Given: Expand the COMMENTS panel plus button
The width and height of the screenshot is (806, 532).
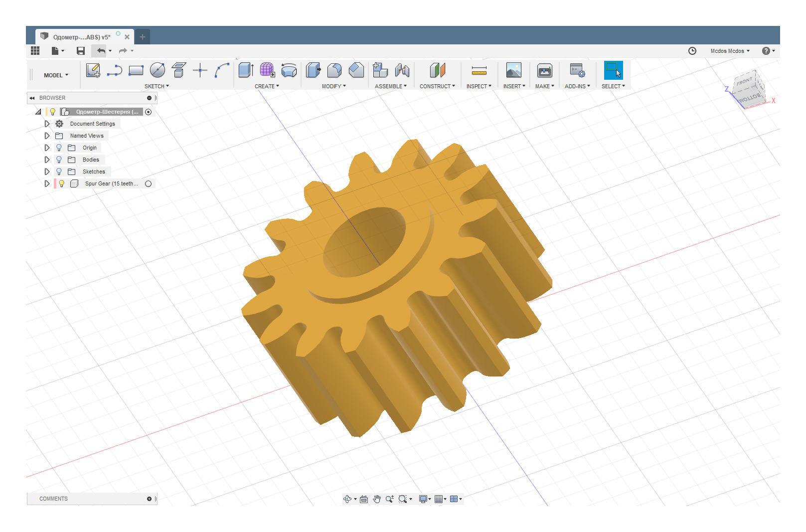Looking at the screenshot, I should 149,499.
